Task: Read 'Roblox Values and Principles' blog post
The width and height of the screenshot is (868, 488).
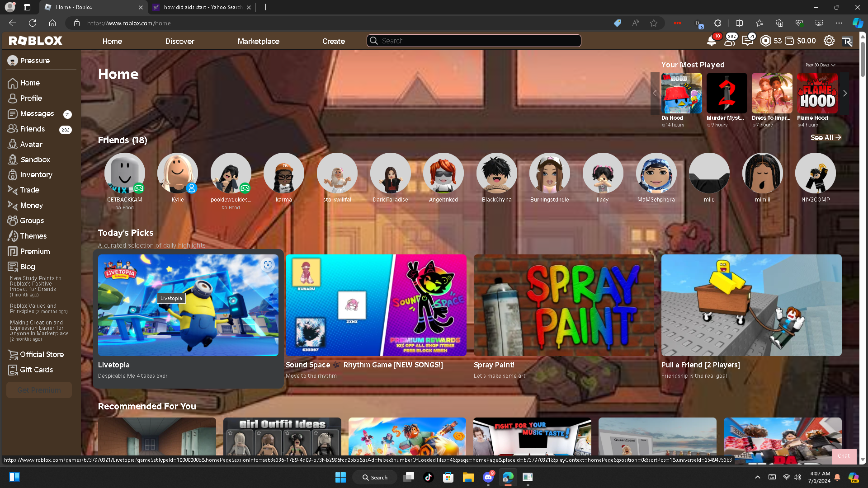Action: point(38,309)
